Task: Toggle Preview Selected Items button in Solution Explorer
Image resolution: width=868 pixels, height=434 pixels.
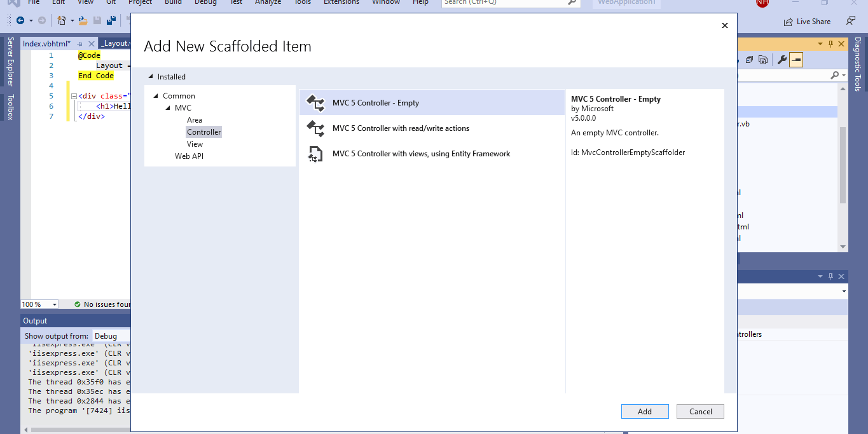Action: (x=796, y=60)
